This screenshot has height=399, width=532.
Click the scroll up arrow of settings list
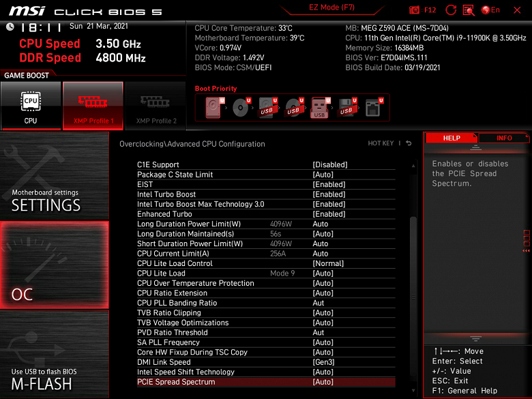(413, 166)
